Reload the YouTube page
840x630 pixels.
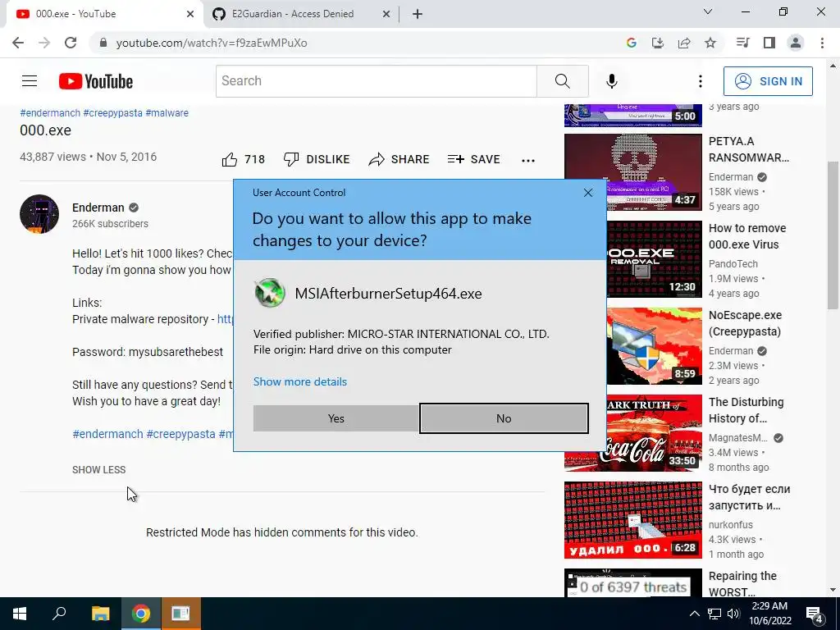click(x=71, y=43)
